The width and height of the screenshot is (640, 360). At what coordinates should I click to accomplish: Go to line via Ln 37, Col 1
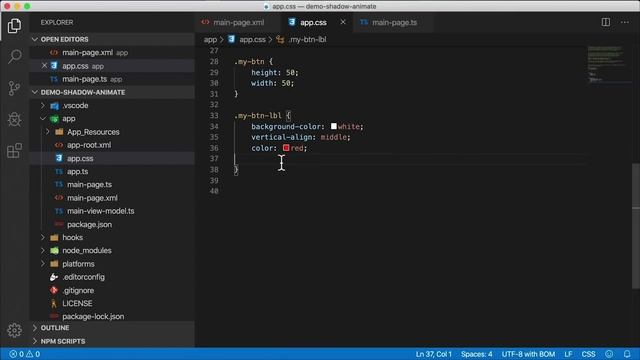coord(433,354)
